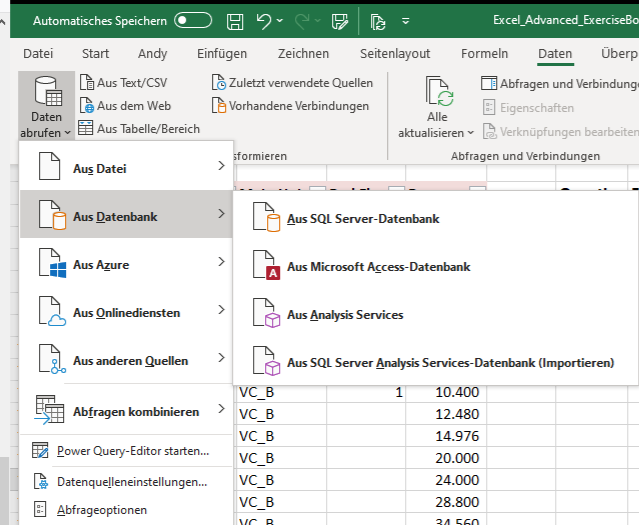Click the chevron beside Aus Datenbank
This screenshot has width=639, height=525.
coord(221,214)
